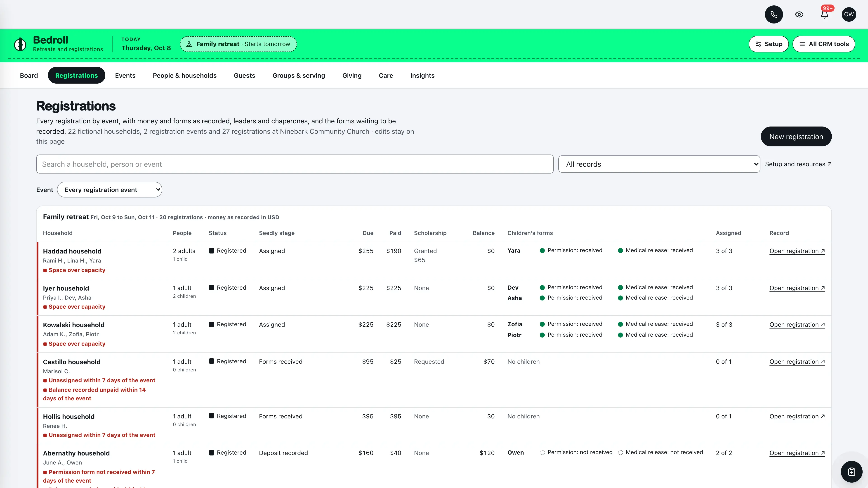868x488 pixels.
Task: Click Castillo's Unassigned within 7 days warning
Action: 99,380
